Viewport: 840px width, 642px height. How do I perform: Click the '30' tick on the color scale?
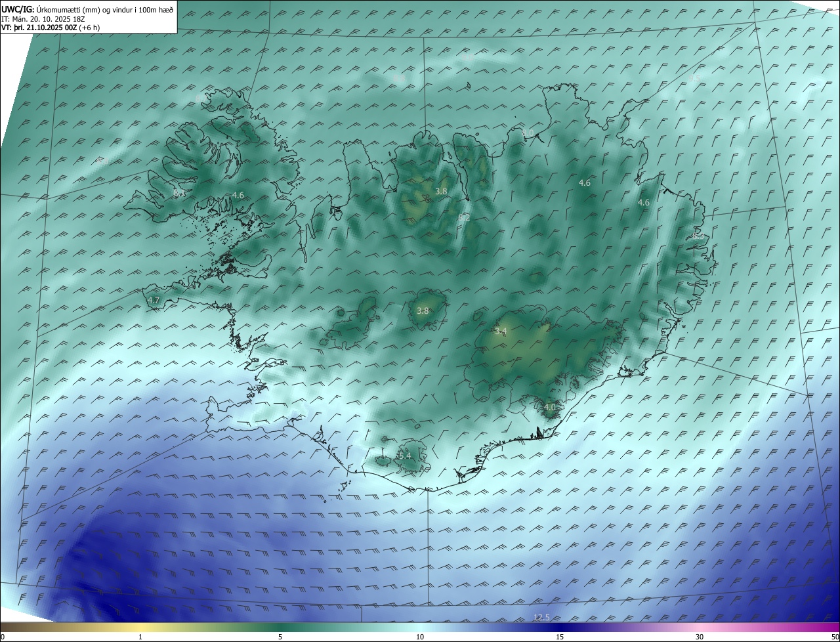700,637
